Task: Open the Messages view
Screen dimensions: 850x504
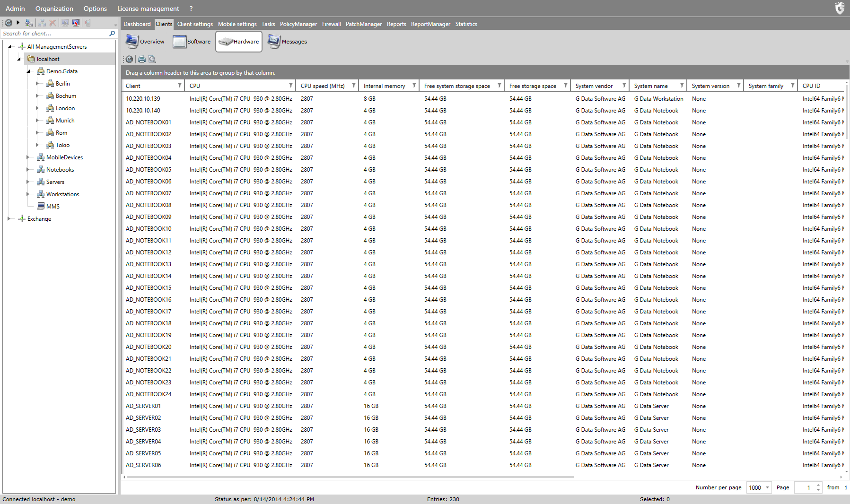Action: (x=287, y=42)
